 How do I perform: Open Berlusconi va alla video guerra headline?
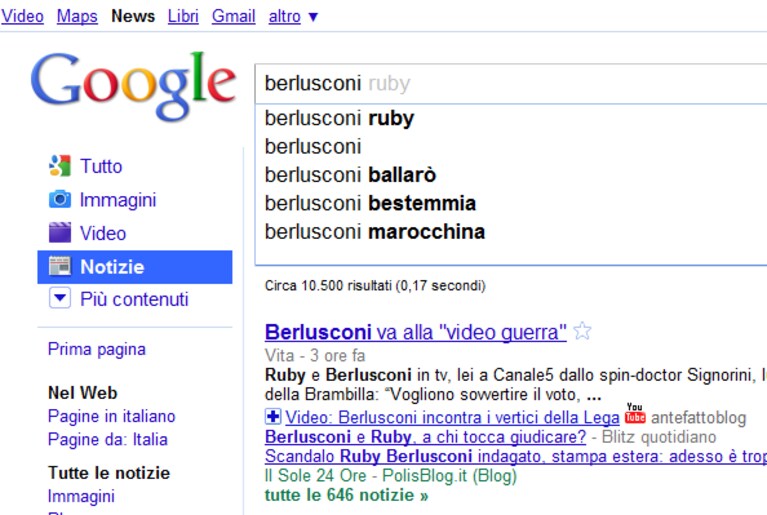pyautogui.click(x=416, y=332)
